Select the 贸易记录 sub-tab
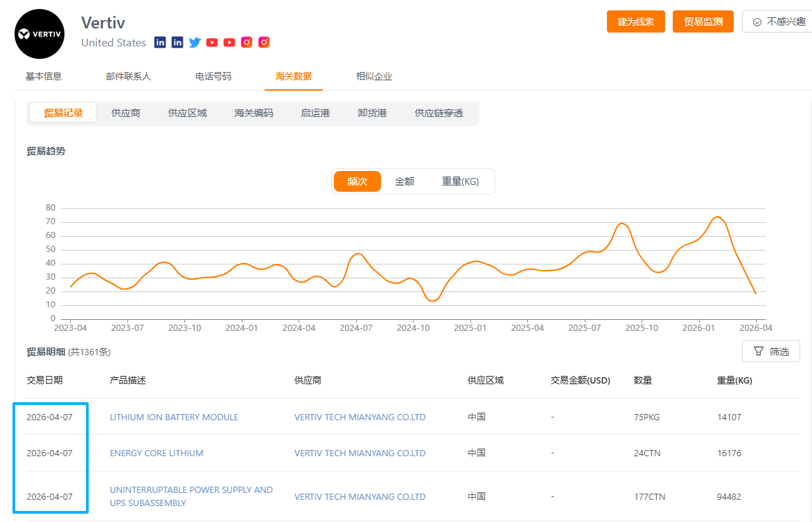The image size is (812, 522). 63,113
